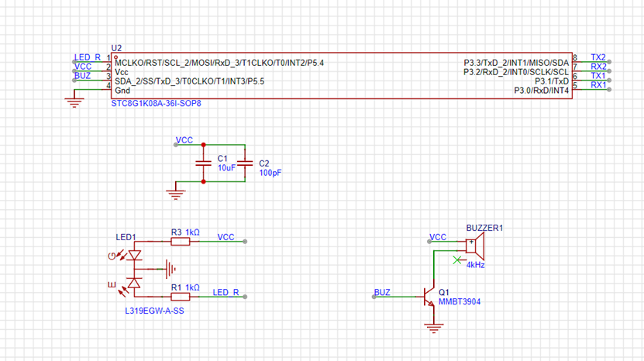This screenshot has height=361, width=644.
Task: Click the VCC net label at U2 pin 2
Action: pyautogui.click(x=83, y=67)
